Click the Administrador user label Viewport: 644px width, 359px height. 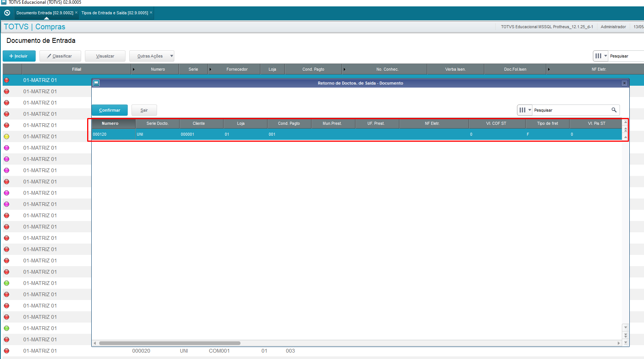pos(613,27)
